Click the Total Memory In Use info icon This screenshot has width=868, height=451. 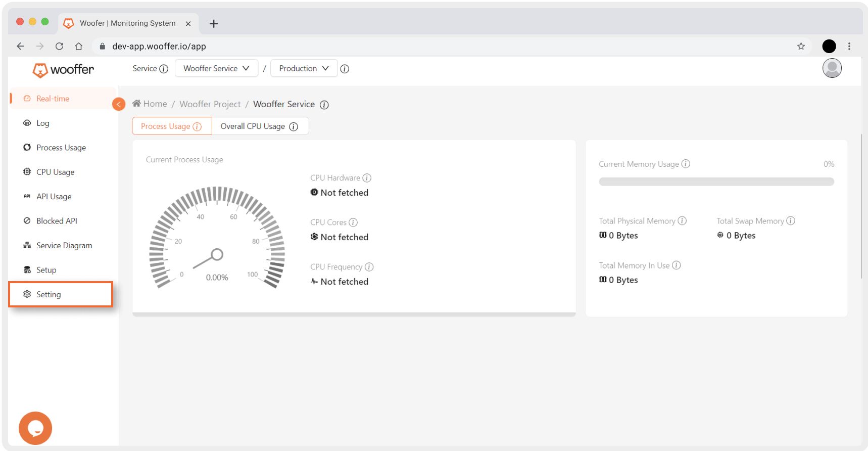point(677,265)
